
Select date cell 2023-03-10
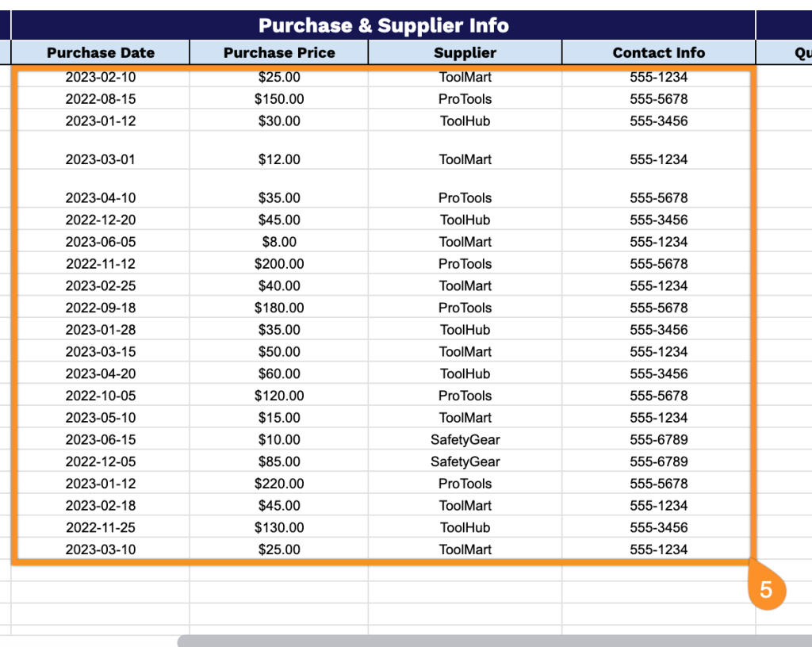pos(101,549)
